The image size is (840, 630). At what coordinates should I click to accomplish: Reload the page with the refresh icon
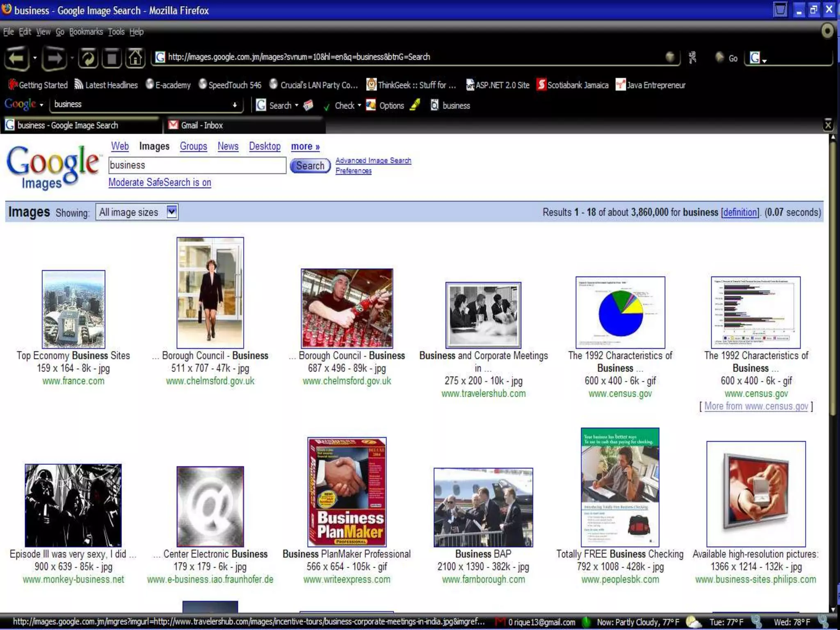(x=88, y=58)
